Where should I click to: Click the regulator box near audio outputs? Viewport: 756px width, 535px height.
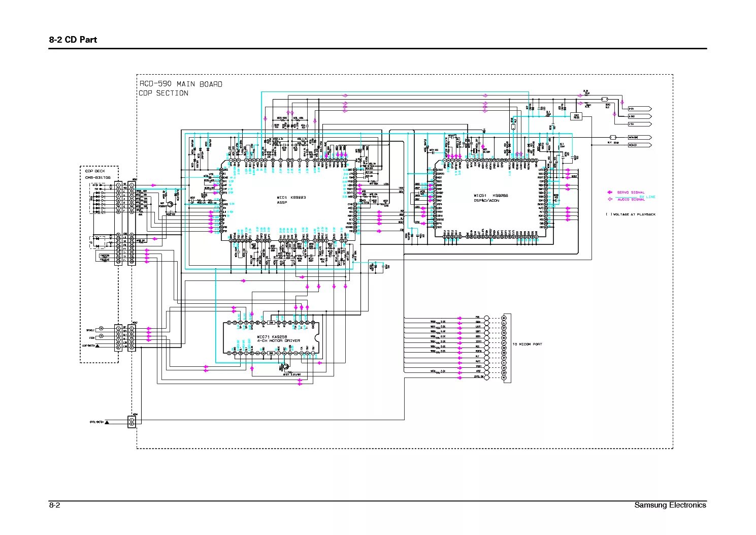(x=576, y=116)
